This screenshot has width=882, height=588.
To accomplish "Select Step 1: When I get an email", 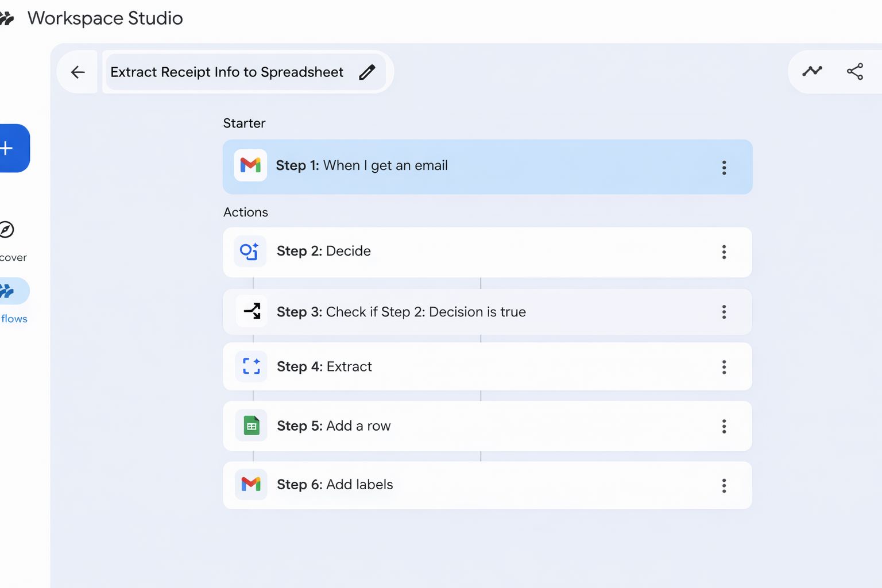I will tap(362, 166).
